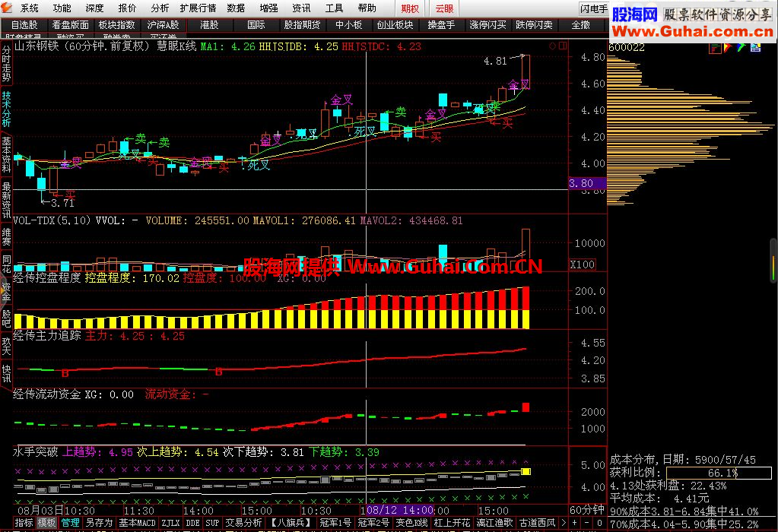Image resolution: width=778 pixels, height=532 pixels.
Task: Apply the 变色K线 template
Action: pos(411,523)
